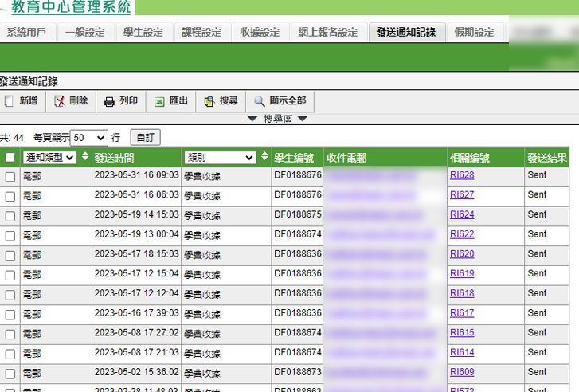Click the 列印 printer icon
Viewport: 579px width, 392px height.
point(109,102)
